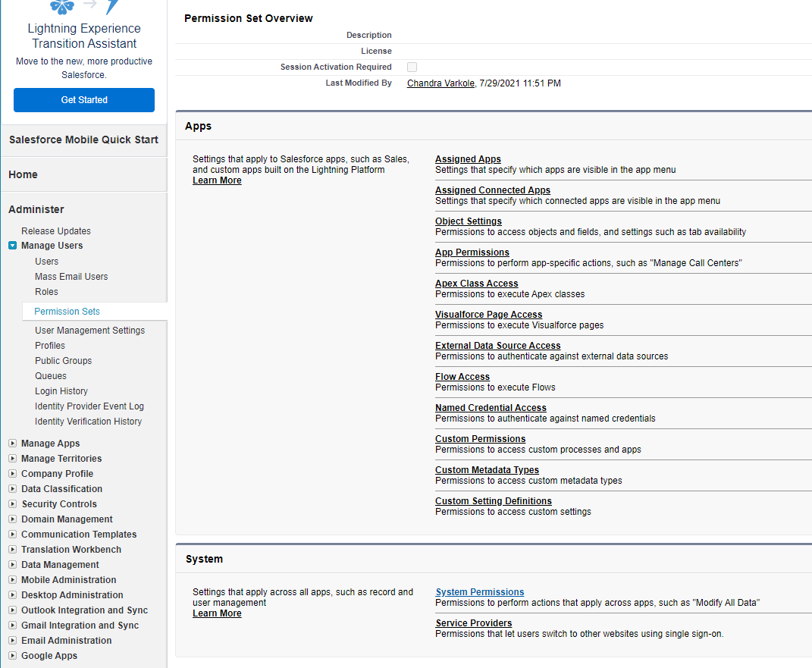Click the Administer heading
This screenshot has width=812, height=668.
[x=36, y=209]
